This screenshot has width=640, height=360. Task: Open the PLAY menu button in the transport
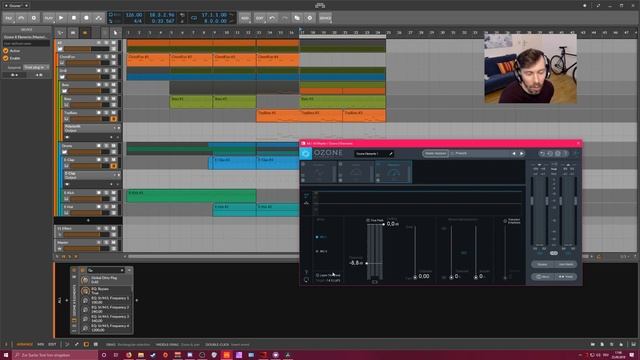point(49,18)
